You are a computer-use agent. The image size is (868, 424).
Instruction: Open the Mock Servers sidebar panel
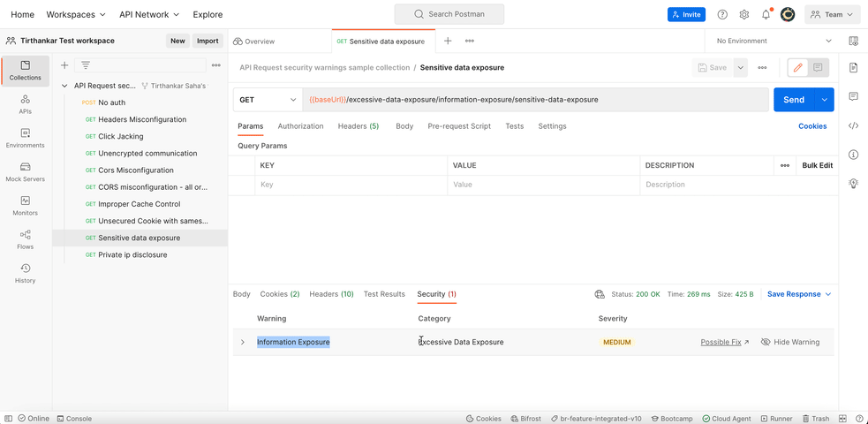25,172
